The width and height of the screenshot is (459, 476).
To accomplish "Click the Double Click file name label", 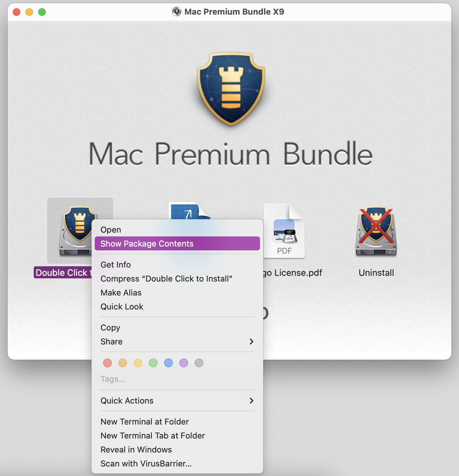I will pyautogui.click(x=63, y=273).
